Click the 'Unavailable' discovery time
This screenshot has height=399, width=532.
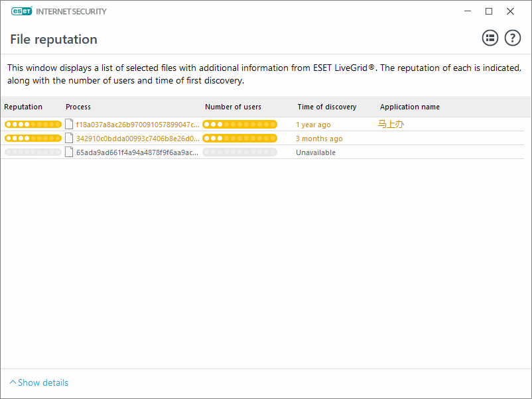(x=316, y=152)
